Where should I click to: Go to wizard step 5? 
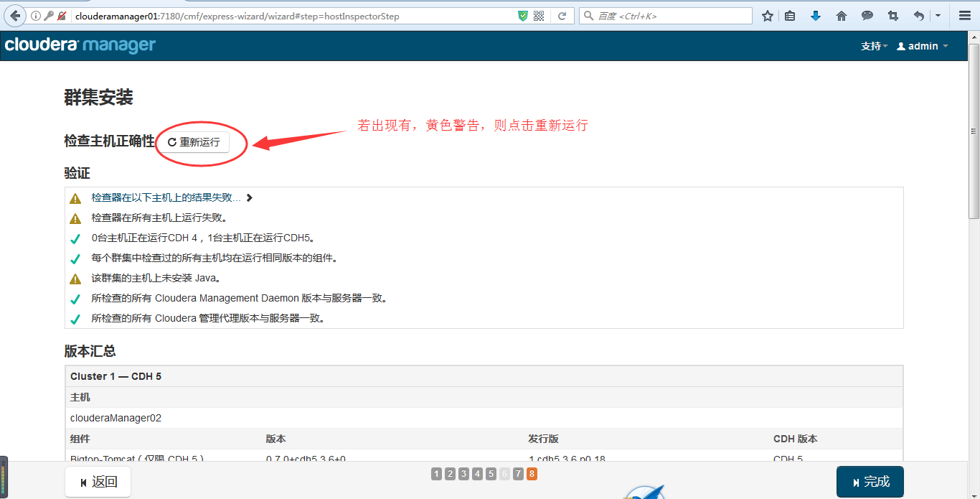tap(491, 474)
